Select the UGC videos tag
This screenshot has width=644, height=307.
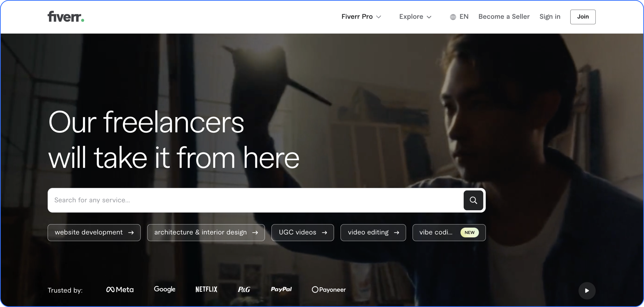click(x=303, y=232)
